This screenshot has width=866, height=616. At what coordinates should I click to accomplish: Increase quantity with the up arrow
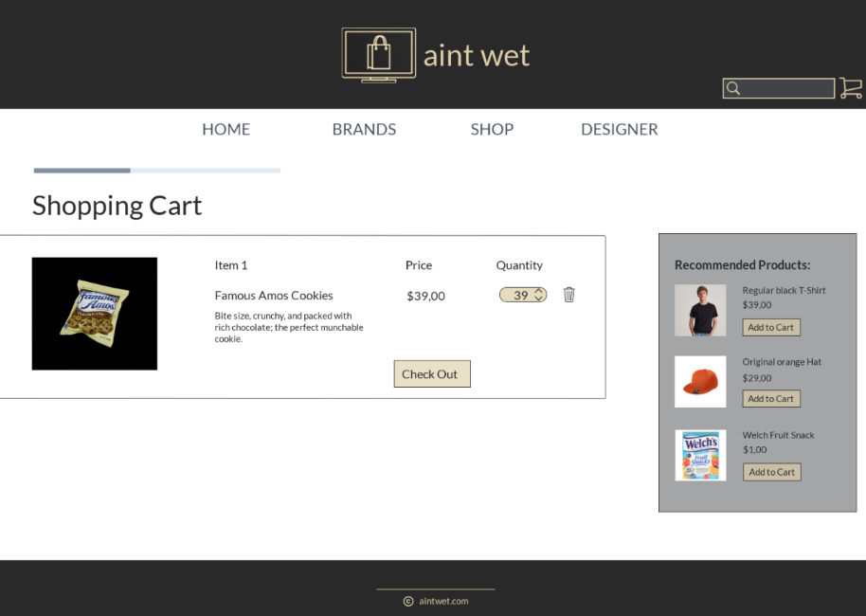coord(539,291)
